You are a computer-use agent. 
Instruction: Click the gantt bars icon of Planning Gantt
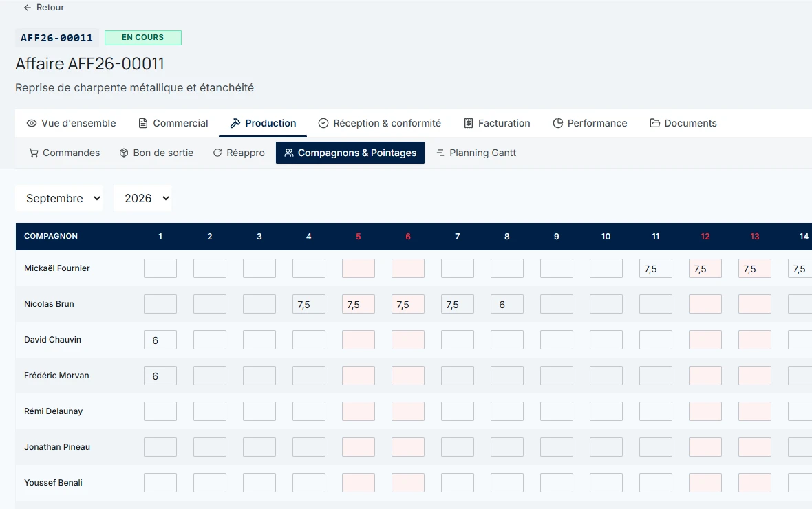tap(440, 153)
